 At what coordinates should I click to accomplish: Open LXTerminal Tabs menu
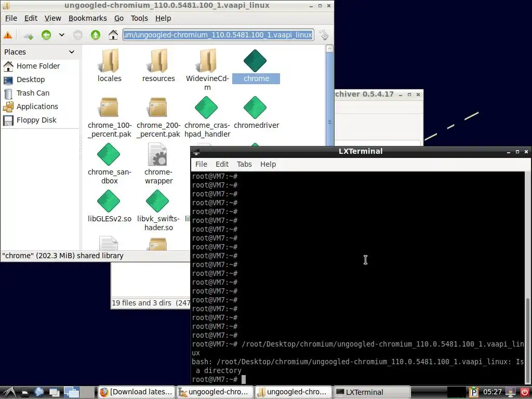tap(244, 164)
